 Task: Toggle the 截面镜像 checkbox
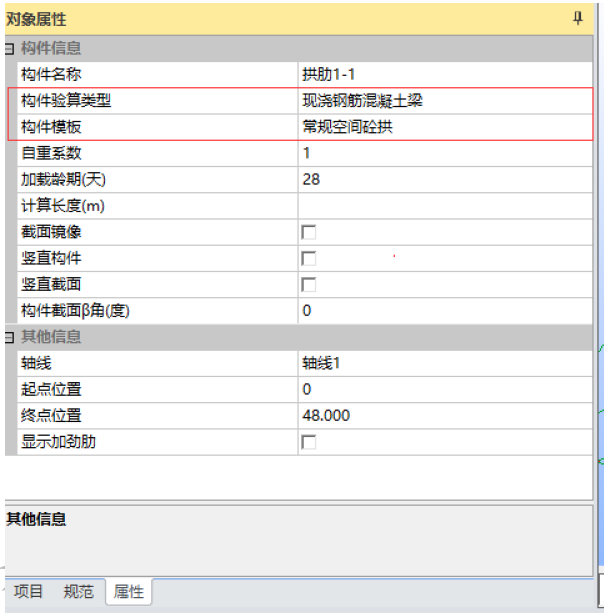[x=309, y=232]
